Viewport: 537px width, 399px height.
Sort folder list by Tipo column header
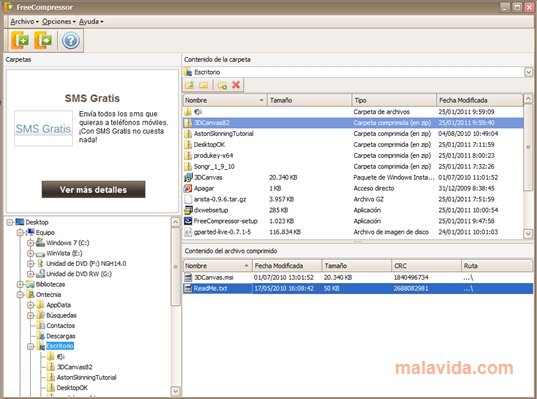click(394, 100)
